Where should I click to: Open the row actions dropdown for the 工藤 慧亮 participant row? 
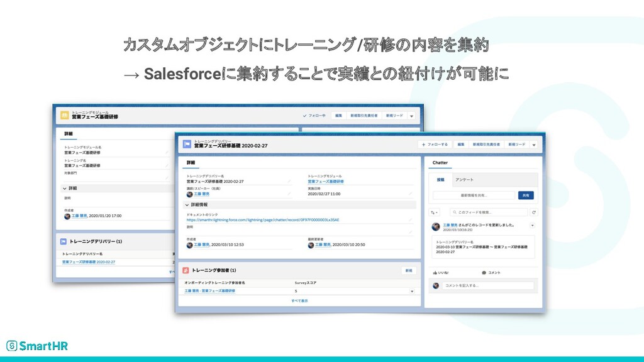412,291
